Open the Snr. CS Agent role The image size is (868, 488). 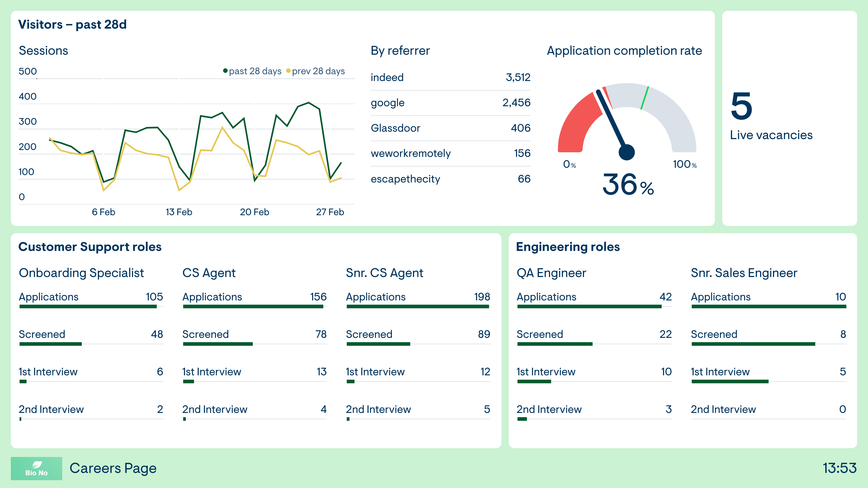pos(384,273)
